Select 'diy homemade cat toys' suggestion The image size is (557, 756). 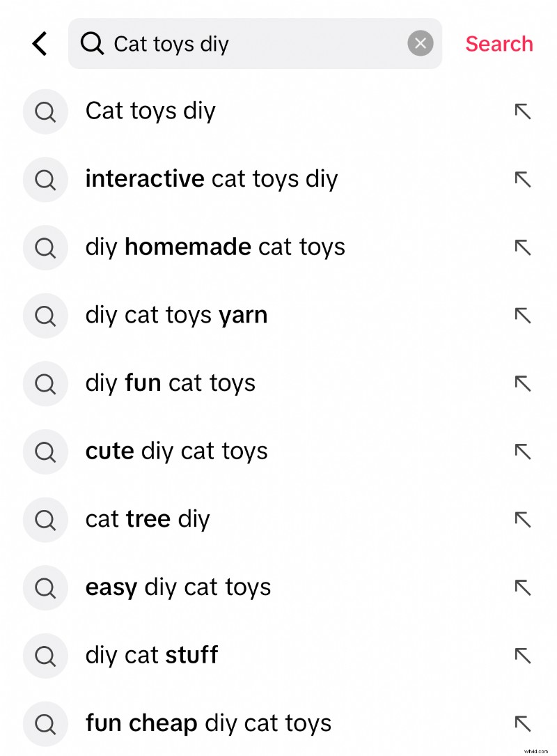[x=215, y=247]
